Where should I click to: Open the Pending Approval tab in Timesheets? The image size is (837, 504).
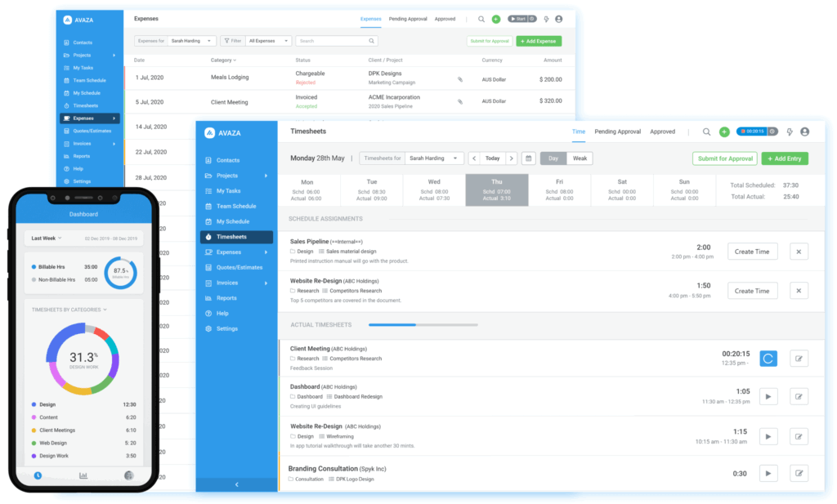tap(617, 132)
